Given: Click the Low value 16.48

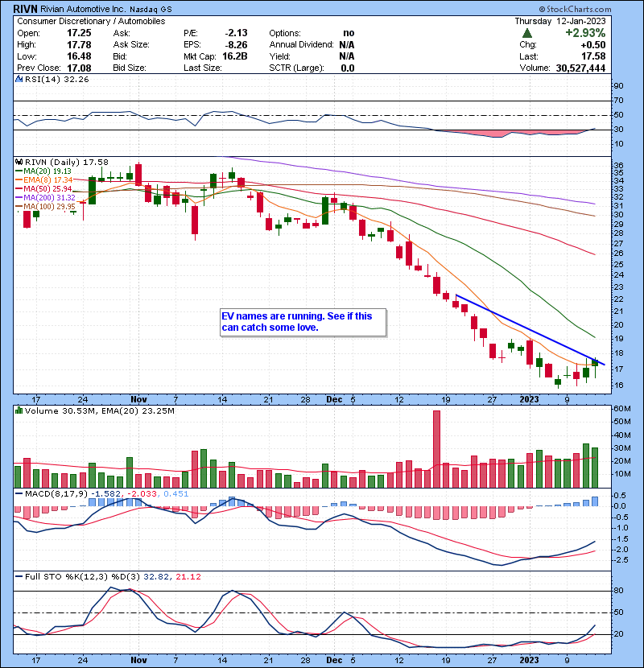Looking at the screenshot, I should [79, 56].
